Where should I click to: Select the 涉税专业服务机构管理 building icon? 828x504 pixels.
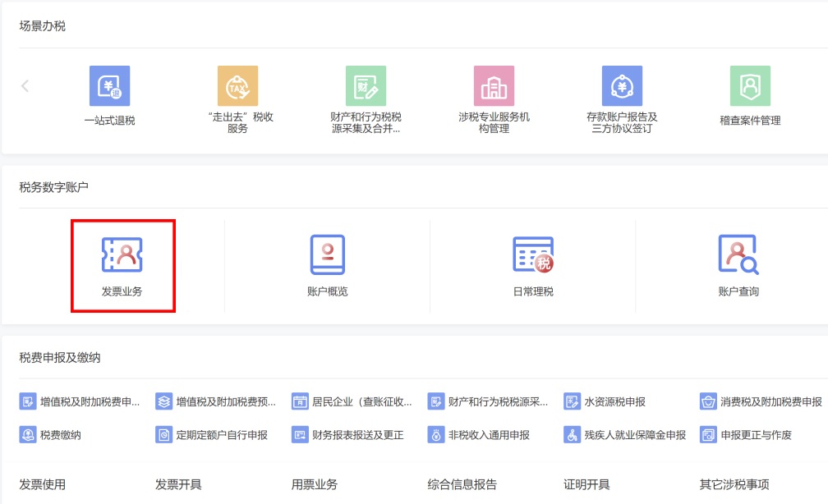pos(494,87)
